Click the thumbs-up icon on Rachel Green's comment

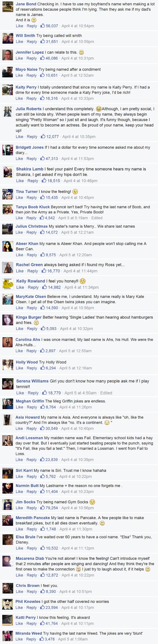tap(44, 271)
